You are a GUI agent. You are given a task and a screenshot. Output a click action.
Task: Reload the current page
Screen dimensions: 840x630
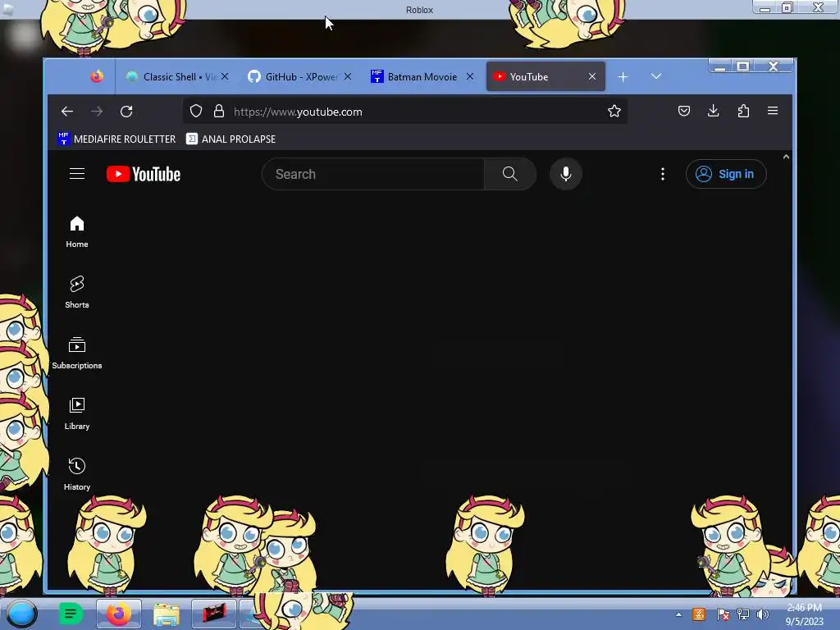pos(126,112)
